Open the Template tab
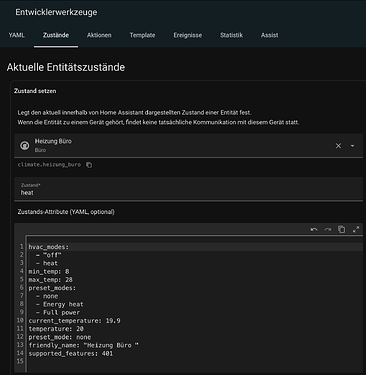The image size is (366, 375). point(142,35)
